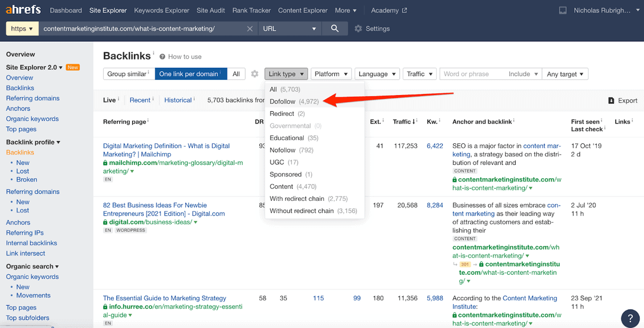Open Site Audit in the top navigation
This screenshot has height=328, width=644.
pos(211,10)
